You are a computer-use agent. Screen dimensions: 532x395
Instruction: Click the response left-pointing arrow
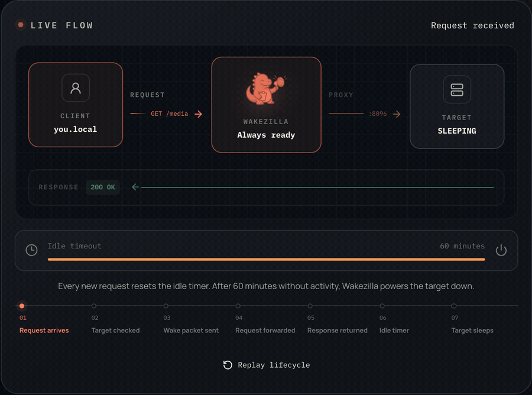pyautogui.click(x=135, y=187)
